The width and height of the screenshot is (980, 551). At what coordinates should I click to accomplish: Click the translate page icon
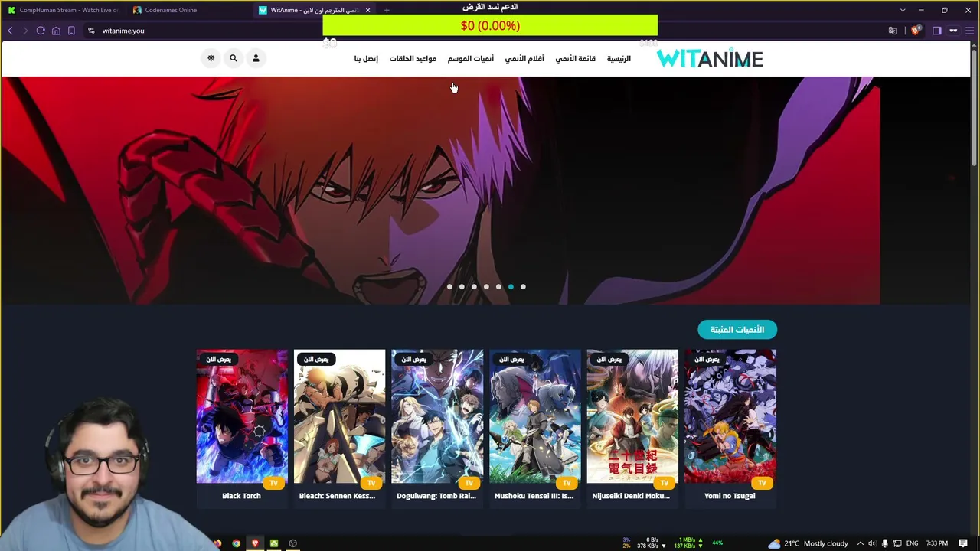(892, 31)
